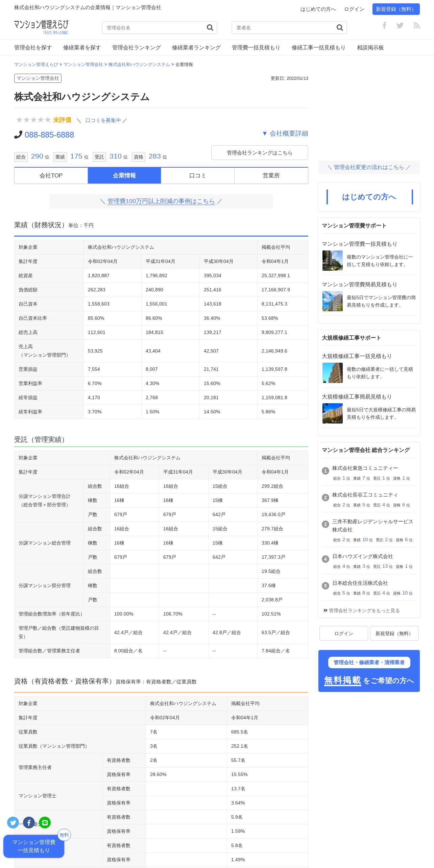Click the はじめての方へ sidebar banner
The width and height of the screenshot is (434, 868).
click(369, 197)
